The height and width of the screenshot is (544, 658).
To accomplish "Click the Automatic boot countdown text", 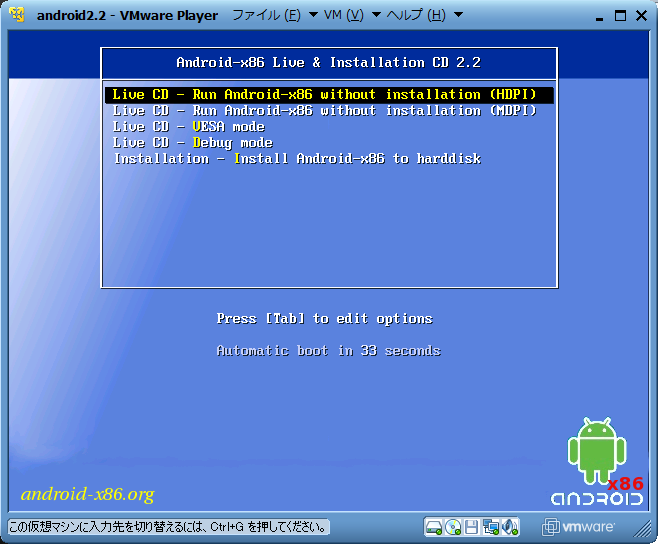I will tap(329, 350).
